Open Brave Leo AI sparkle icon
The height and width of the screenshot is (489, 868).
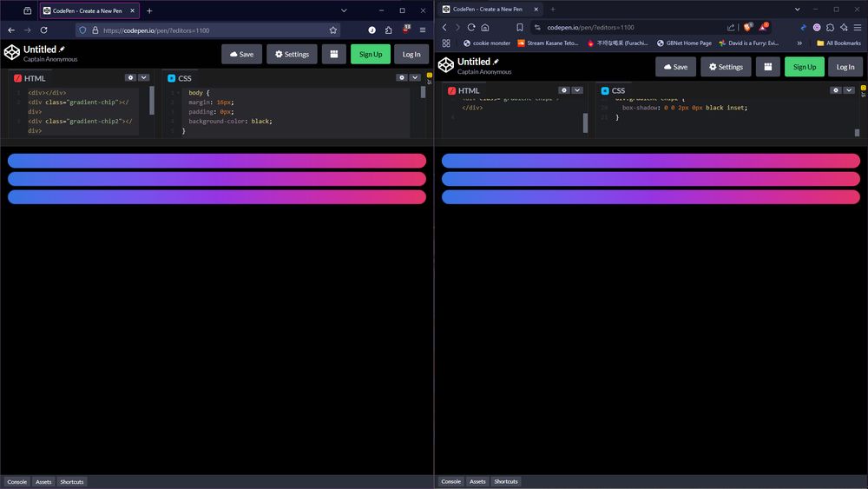pos(844,27)
